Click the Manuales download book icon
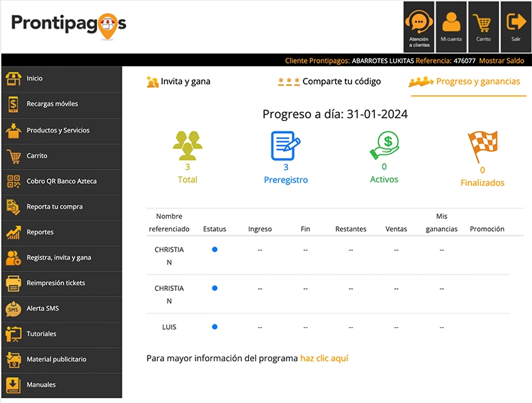The height and width of the screenshot is (403, 532). (14, 385)
